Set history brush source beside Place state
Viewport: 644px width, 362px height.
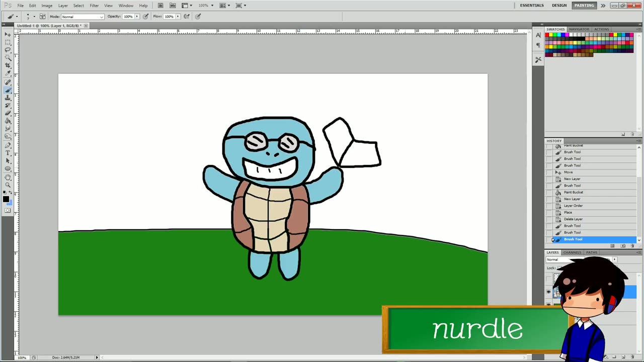pos(549,213)
